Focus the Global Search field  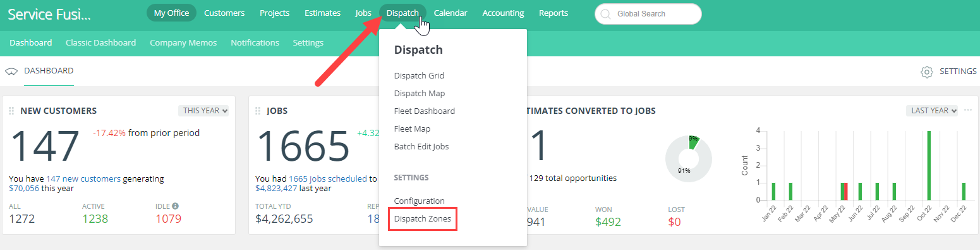click(648, 13)
